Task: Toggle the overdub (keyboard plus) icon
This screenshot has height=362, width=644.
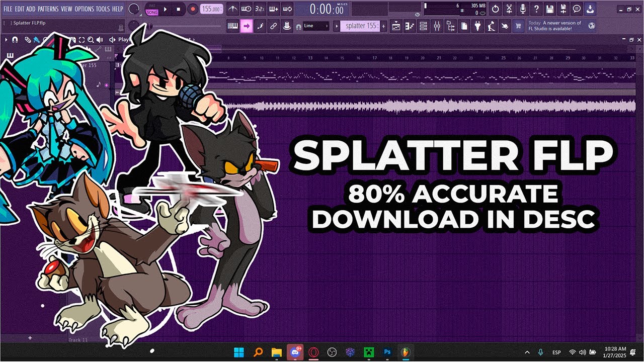Action: coord(273,9)
